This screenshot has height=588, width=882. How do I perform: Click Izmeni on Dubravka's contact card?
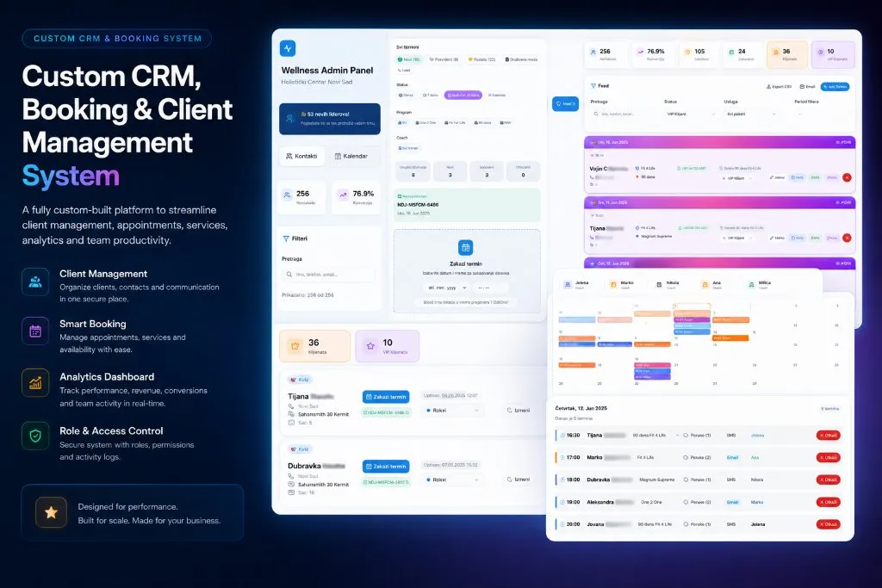pos(519,480)
